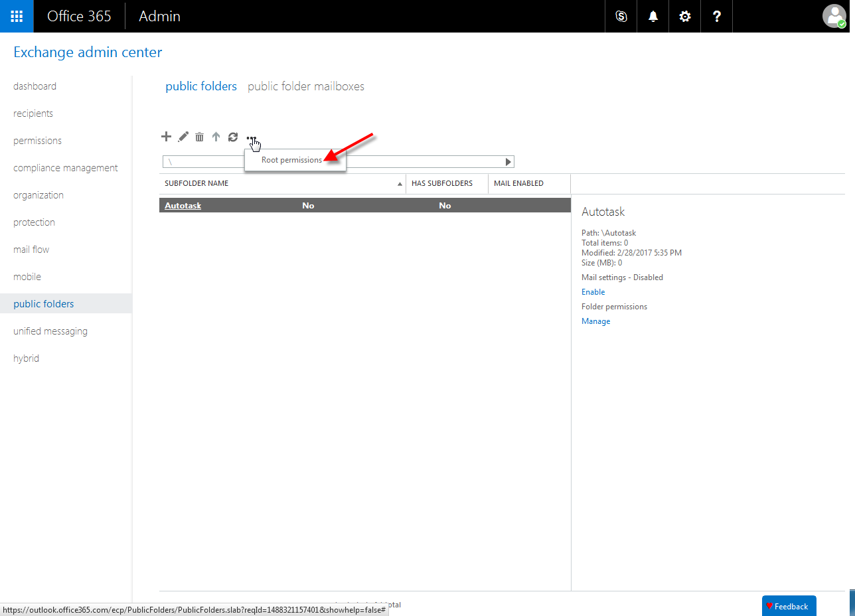Open the Autotask folder link
The width and height of the screenshot is (855, 616).
(183, 206)
